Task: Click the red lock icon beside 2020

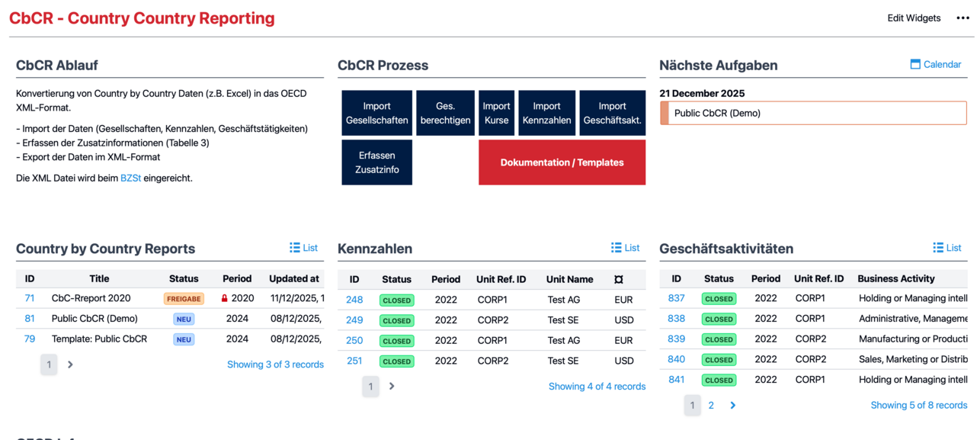Action: (224, 299)
